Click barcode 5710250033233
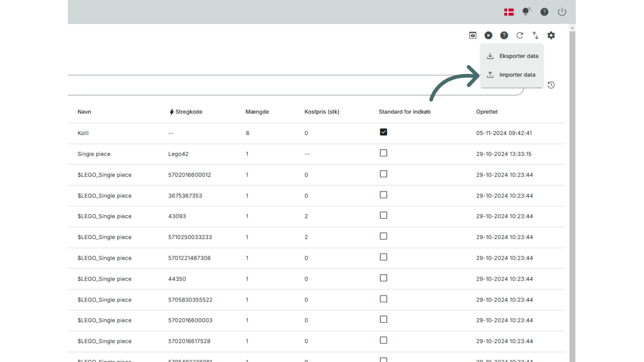 pyautogui.click(x=190, y=237)
